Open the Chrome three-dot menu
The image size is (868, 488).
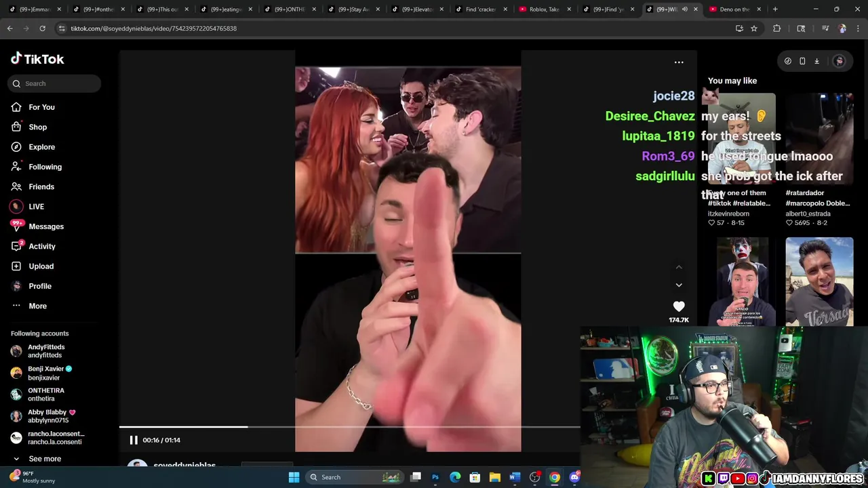858,28
